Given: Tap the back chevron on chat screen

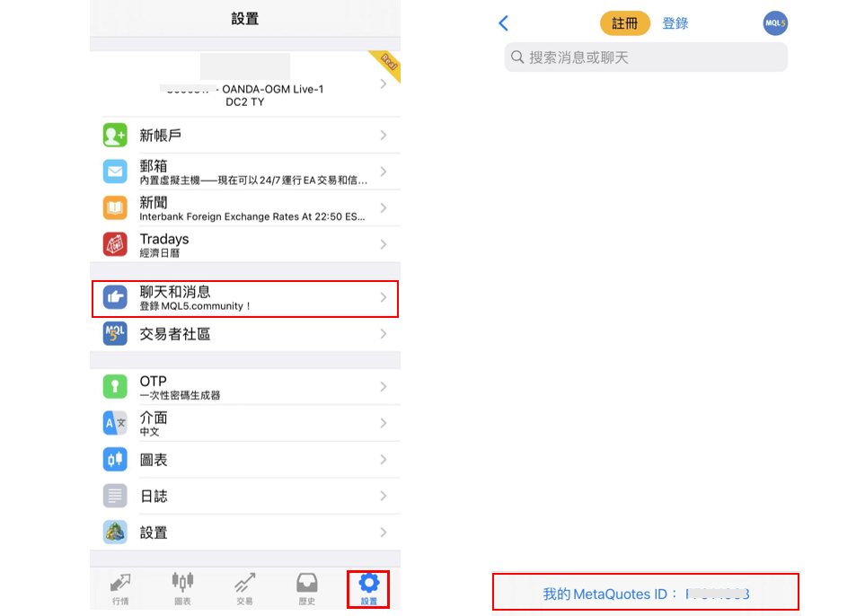Looking at the screenshot, I should tap(502, 22).
